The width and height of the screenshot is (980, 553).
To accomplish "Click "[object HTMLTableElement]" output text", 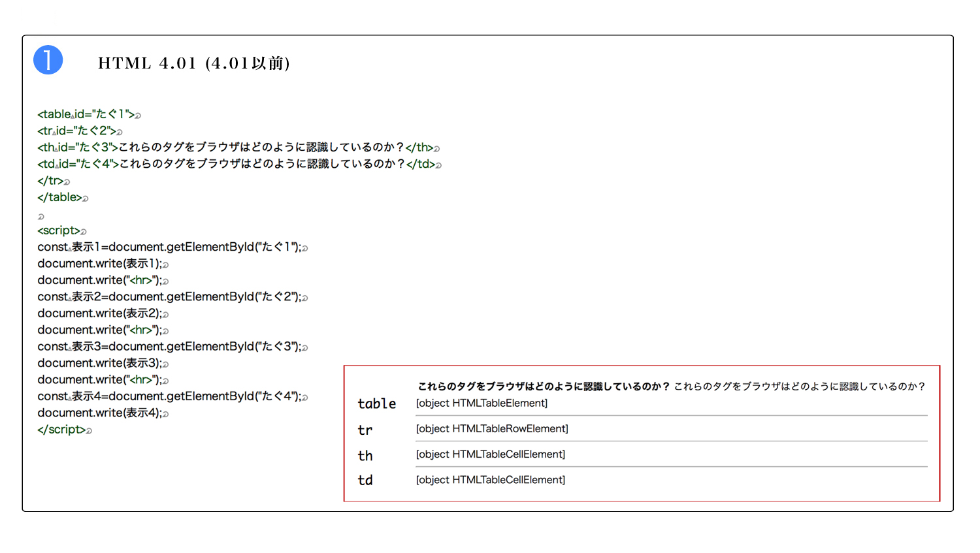I will [482, 403].
